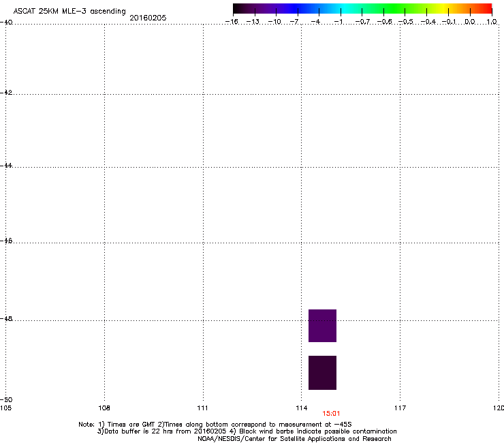Click the -7 color scale label
This screenshot has width=504, height=443.
pyautogui.click(x=294, y=22)
